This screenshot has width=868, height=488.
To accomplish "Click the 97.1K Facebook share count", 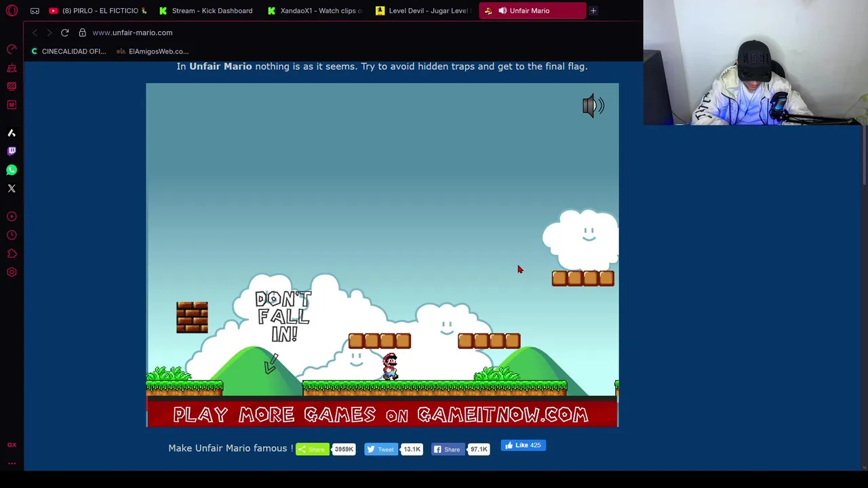I will 479,449.
